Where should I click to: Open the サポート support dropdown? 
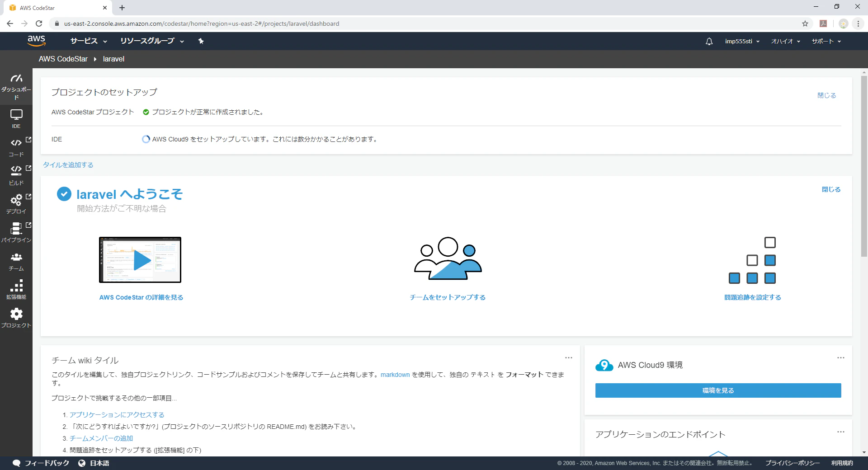pyautogui.click(x=826, y=41)
